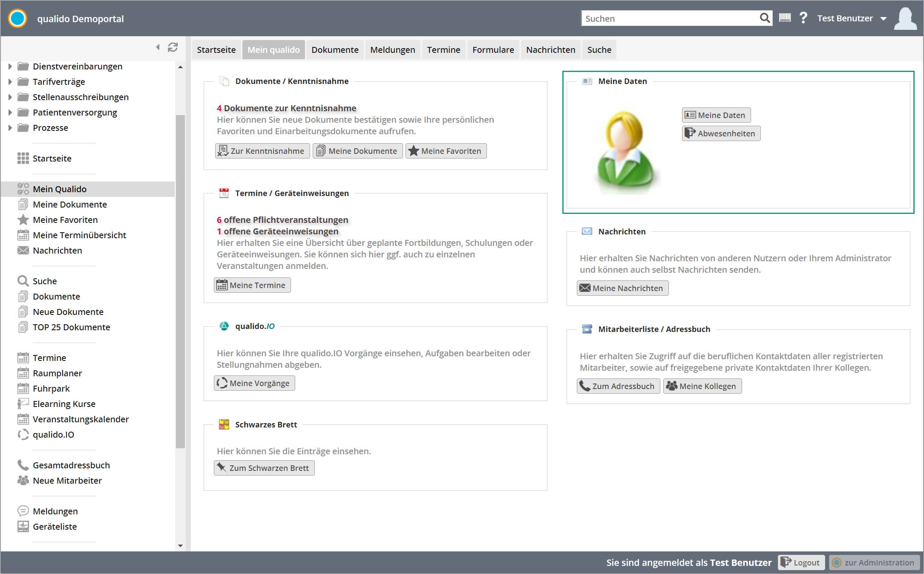Expand the Prozesse folder
The image size is (924, 574).
[x=10, y=127]
